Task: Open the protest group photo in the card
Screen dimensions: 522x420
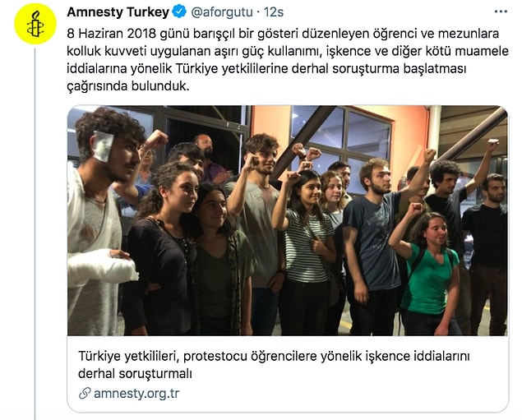Action: coord(288,220)
